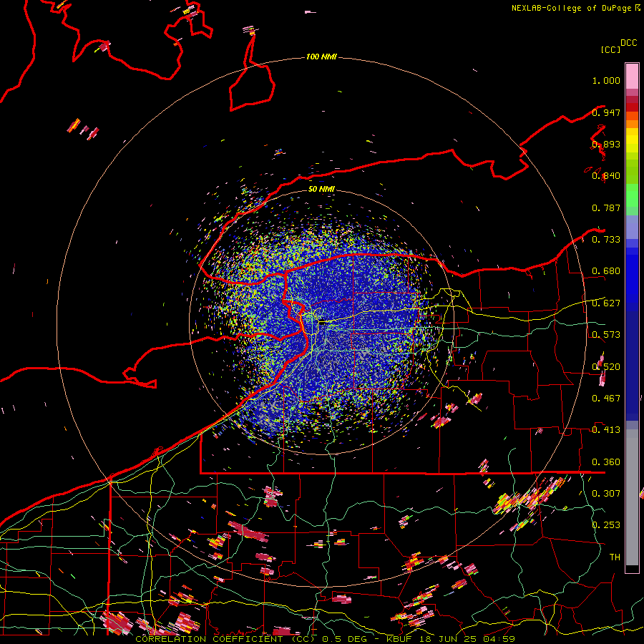Click the 0.893 scale value
Viewport: 644px width, 644px height.
[606, 144]
